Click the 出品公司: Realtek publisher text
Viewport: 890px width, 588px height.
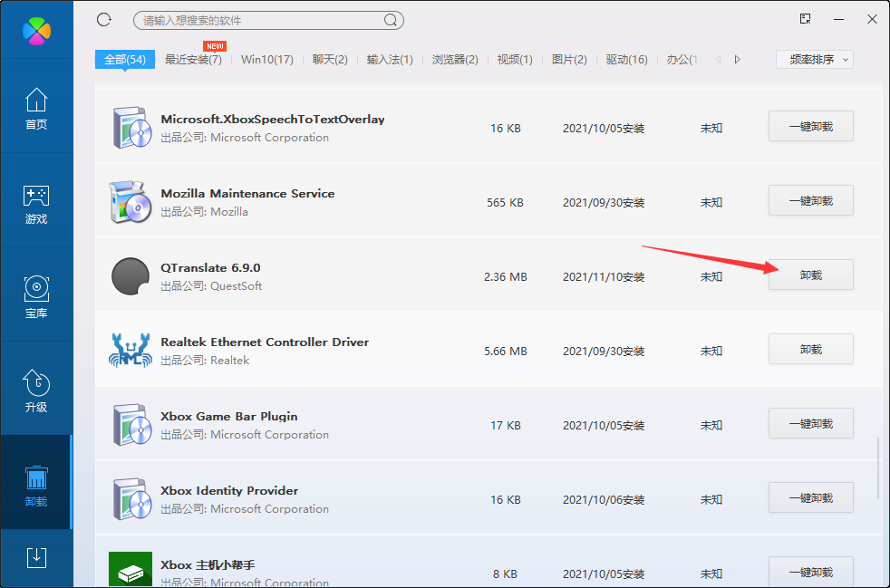coord(205,361)
